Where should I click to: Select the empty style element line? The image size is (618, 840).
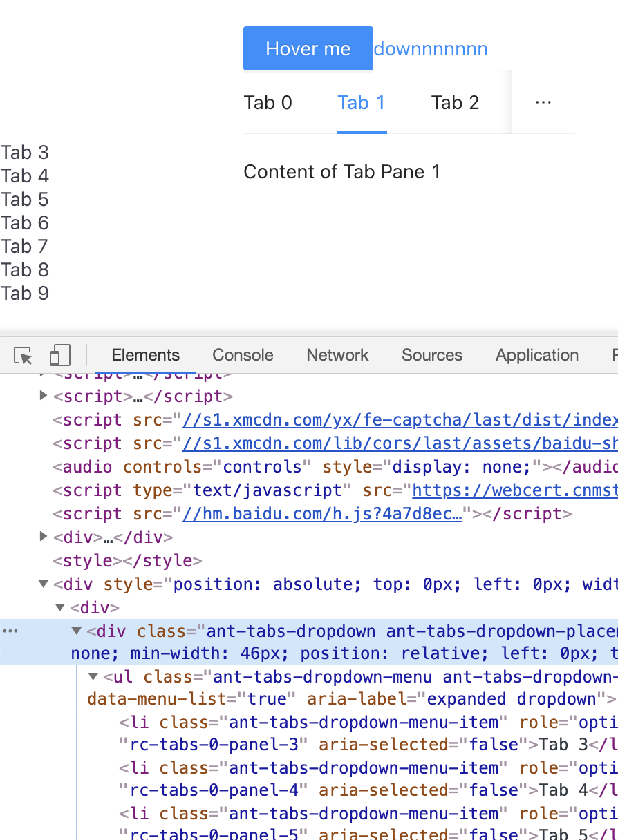tap(128, 560)
